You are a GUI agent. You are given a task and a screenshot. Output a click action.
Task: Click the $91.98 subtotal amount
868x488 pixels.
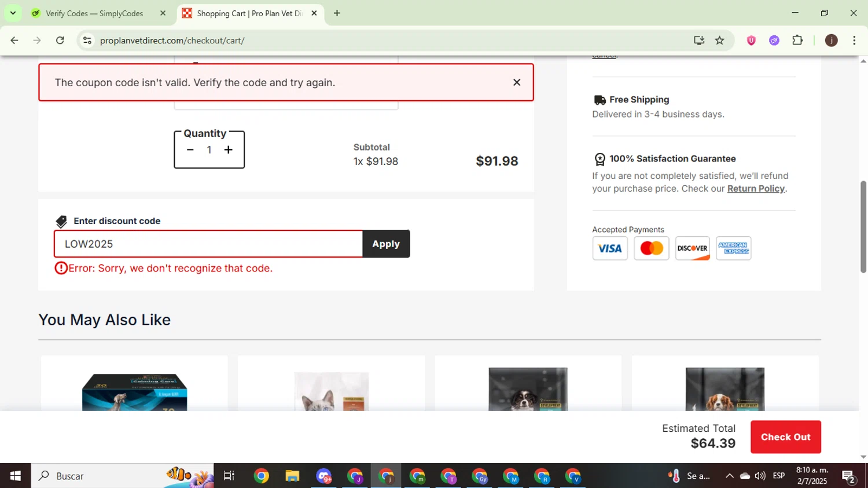(497, 161)
